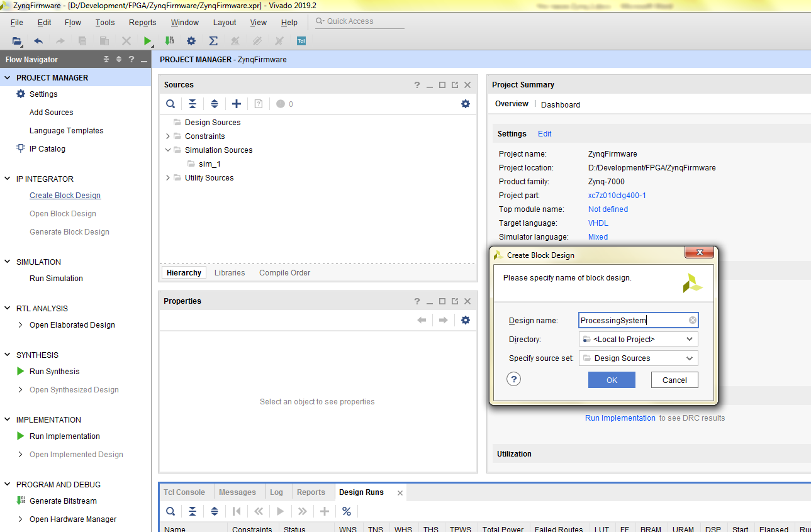Screen dimensions: 811x532
Task: Clear the Design name field text
Action: point(693,320)
